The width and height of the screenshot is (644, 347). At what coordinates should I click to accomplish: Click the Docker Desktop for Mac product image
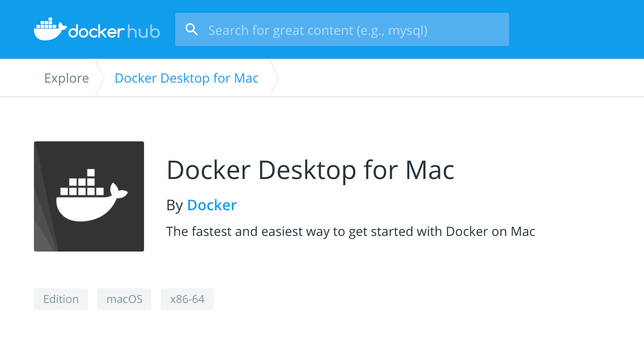89,196
